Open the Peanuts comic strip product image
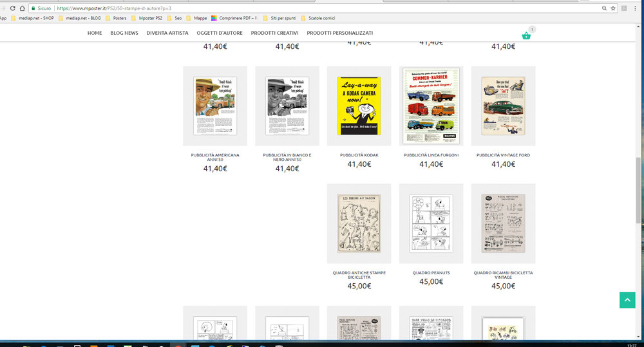 tap(431, 223)
